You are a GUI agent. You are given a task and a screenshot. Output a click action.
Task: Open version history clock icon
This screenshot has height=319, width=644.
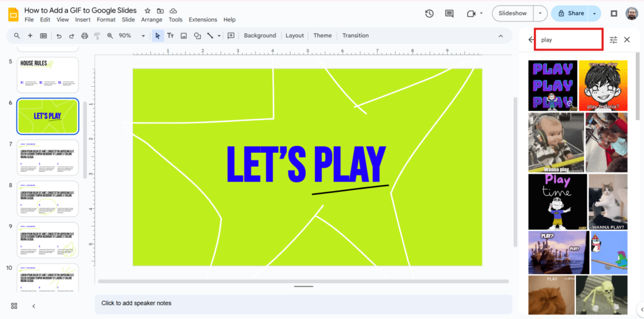point(430,13)
